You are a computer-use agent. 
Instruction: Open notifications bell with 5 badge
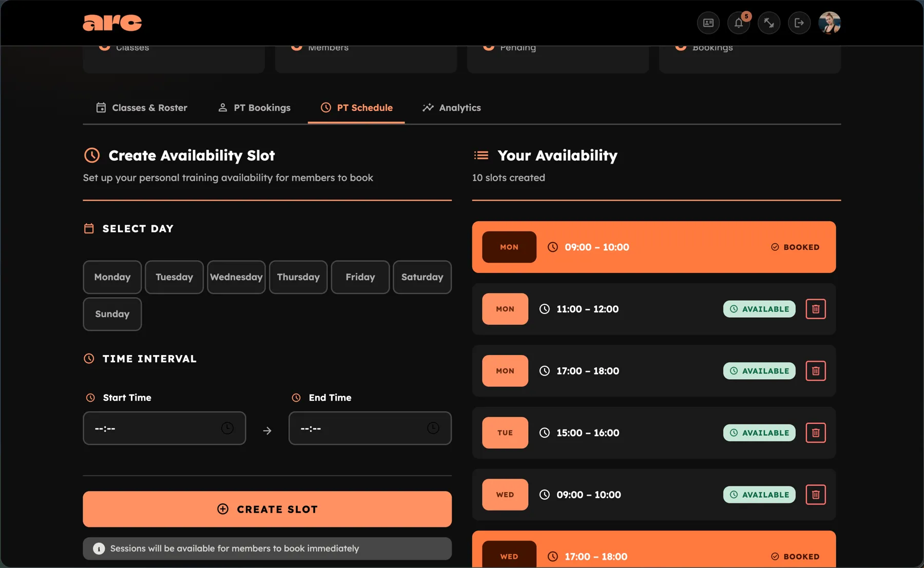[739, 23]
